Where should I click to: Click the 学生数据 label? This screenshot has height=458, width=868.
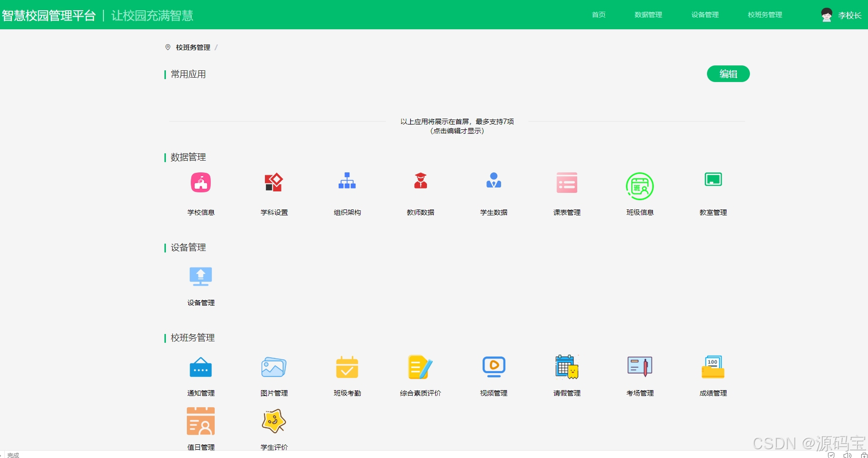[494, 212]
